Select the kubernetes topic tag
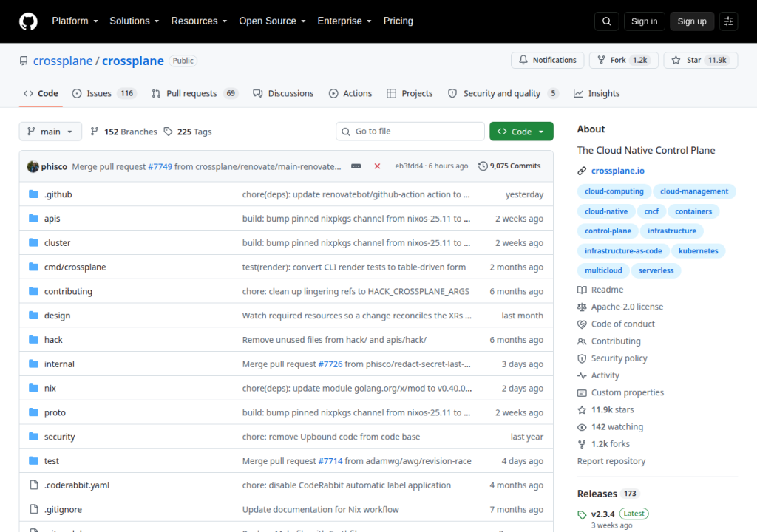 [698, 251]
